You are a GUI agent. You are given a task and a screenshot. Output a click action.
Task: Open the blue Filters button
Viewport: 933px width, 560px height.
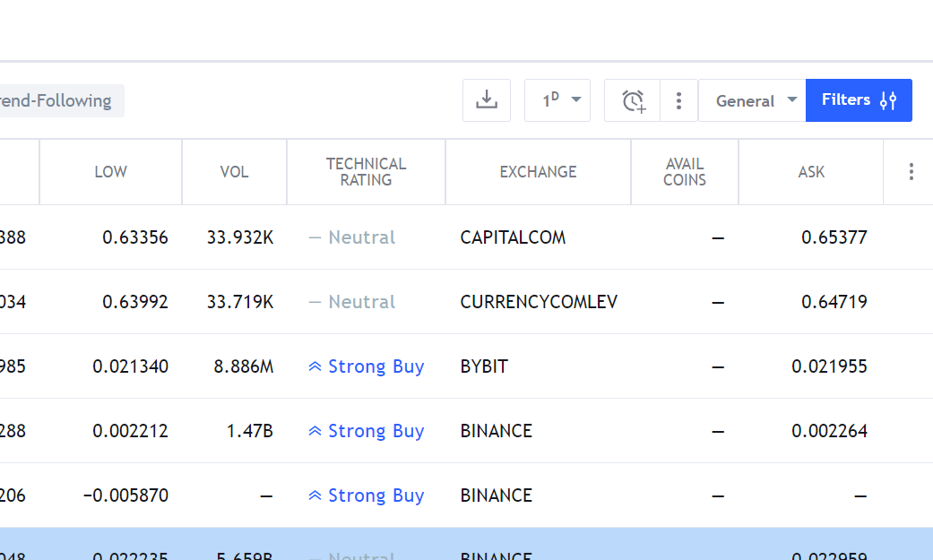pyautogui.click(x=859, y=100)
